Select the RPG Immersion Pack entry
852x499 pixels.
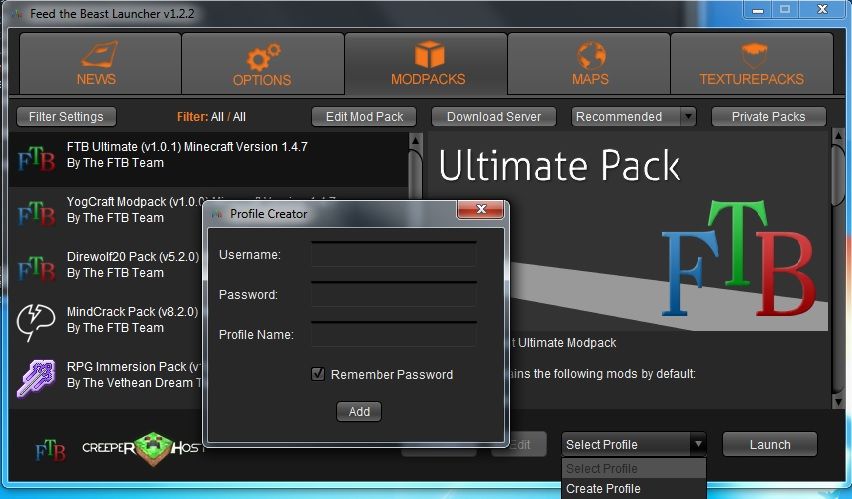[x=106, y=379]
